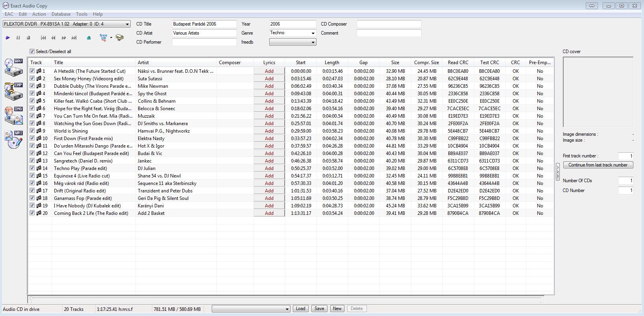644x316 pixels.
Task: Uncheck track 4 Mindenki táncol checkbox
Action: 32,94
